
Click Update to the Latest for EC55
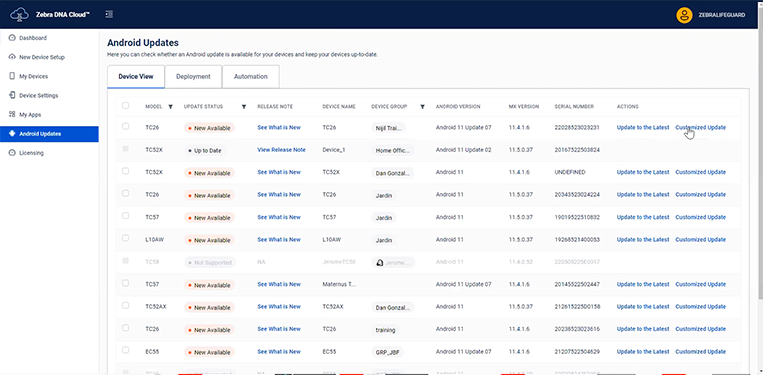coord(643,352)
